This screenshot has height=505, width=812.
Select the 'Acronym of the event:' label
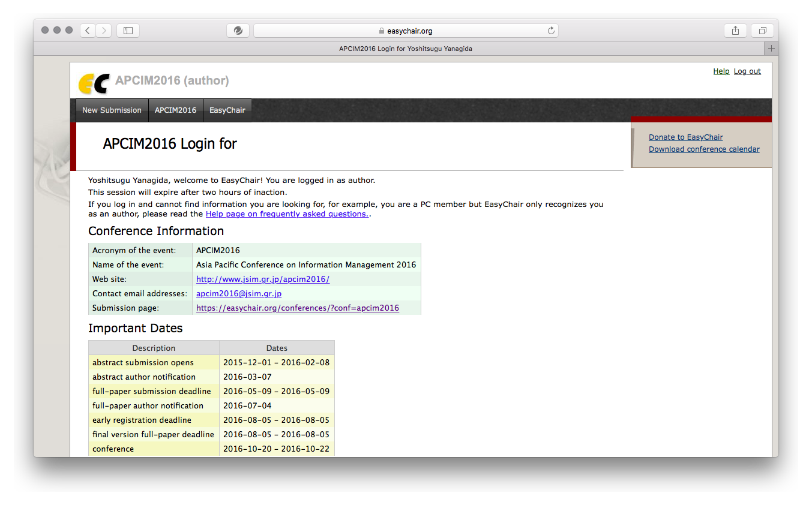pos(134,250)
